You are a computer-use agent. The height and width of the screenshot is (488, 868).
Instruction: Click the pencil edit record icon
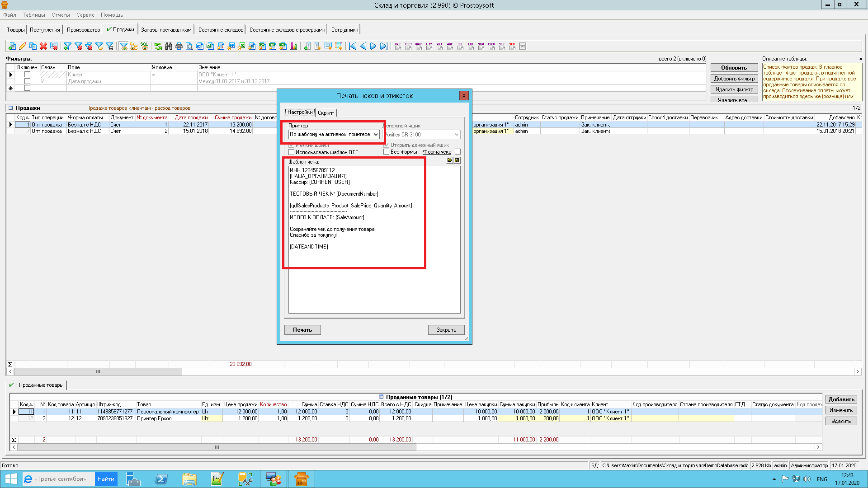point(23,46)
